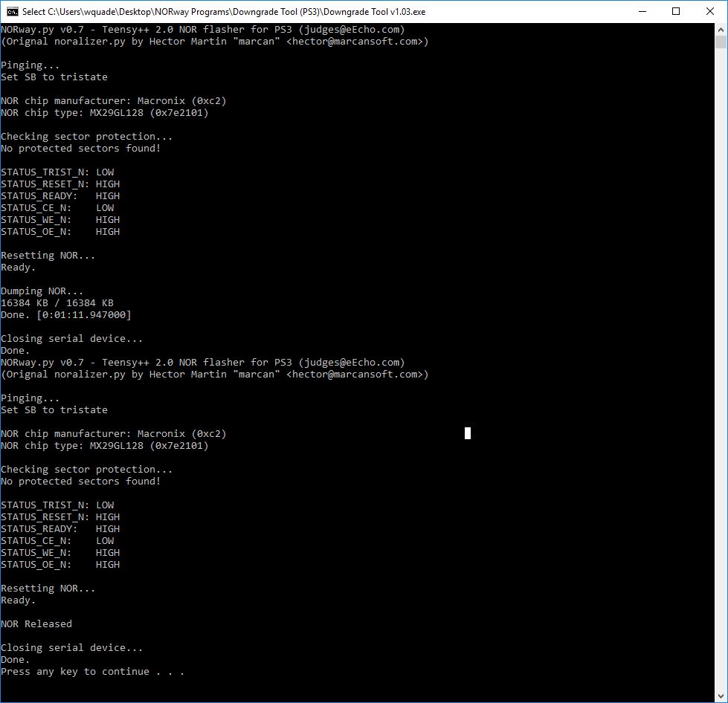Click "Closing serial device..." below the dump time
Viewport: 728px width, 703px height.
(72, 339)
